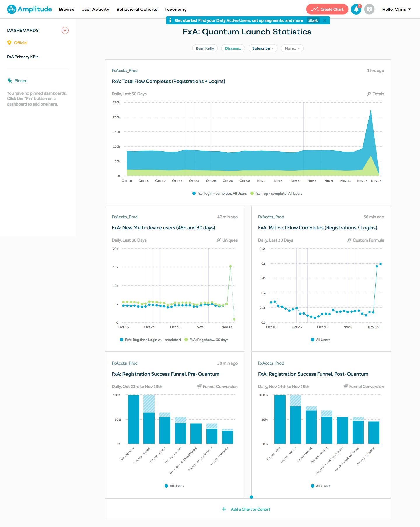Open the Hello, Chris account menu
The image size is (420, 527).
click(396, 9)
